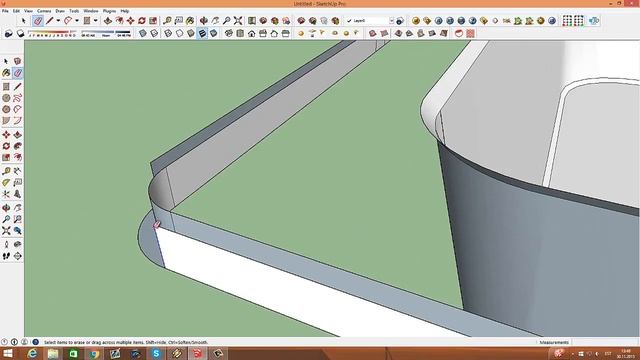Open the Window menu
Image resolution: width=640 pixels, height=360 pixels.
[x=91, y=11]
